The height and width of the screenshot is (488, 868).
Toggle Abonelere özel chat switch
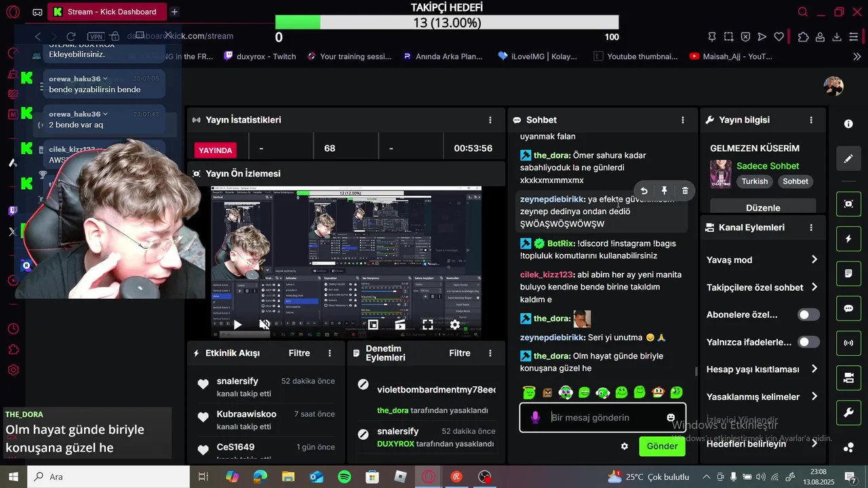[808, 314]
